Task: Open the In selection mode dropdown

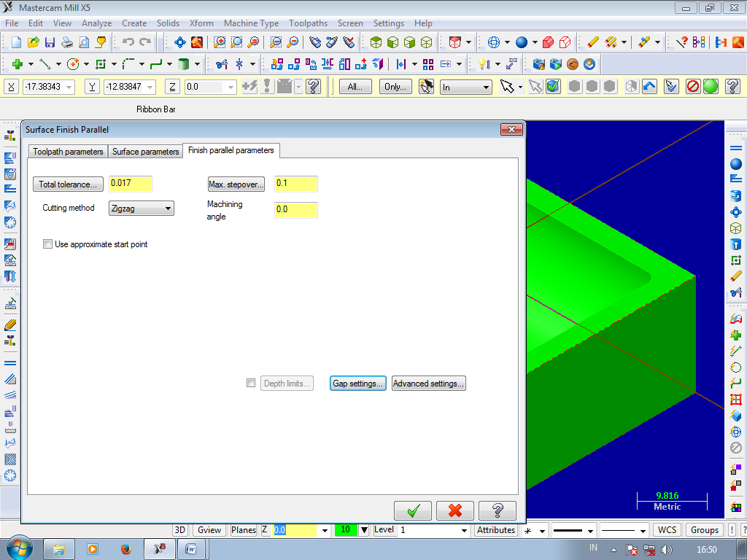Action: coord(466,87)
